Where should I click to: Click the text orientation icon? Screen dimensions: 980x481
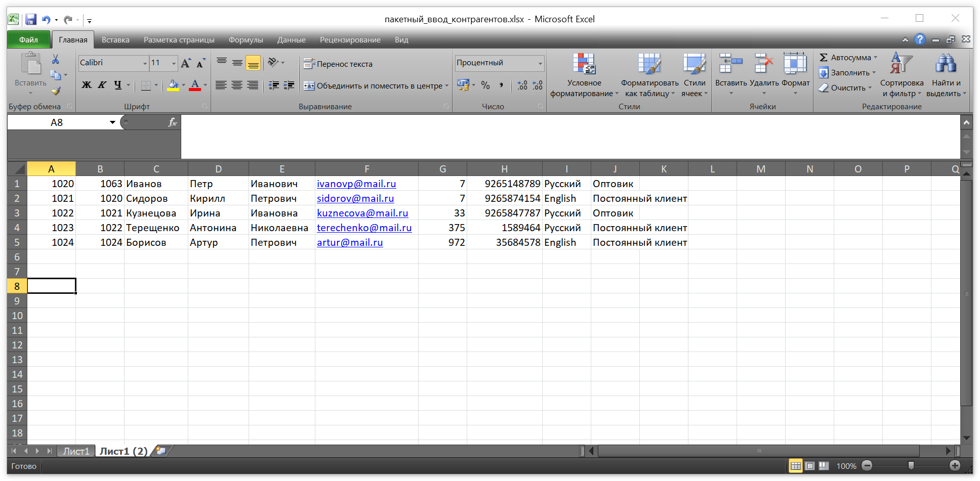tap(273, 62)
